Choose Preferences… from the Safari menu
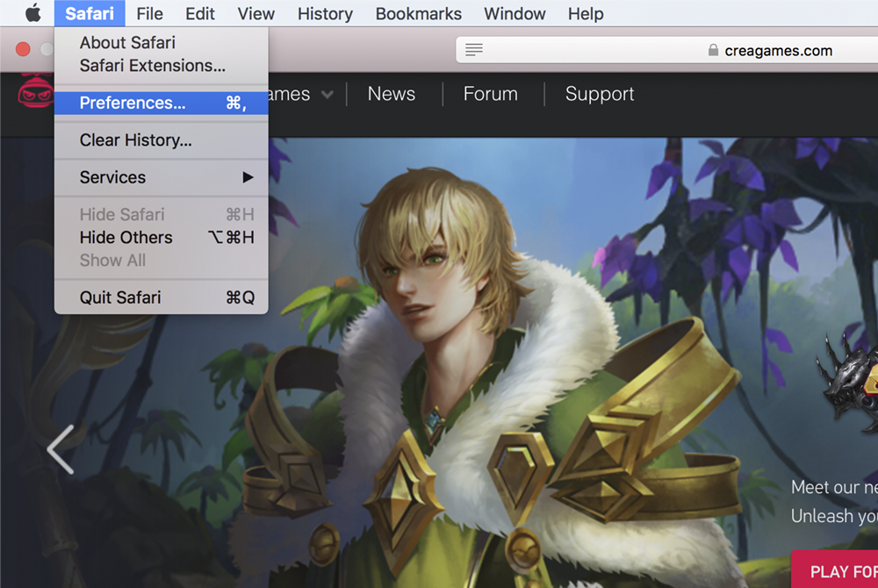 point(133,103)
